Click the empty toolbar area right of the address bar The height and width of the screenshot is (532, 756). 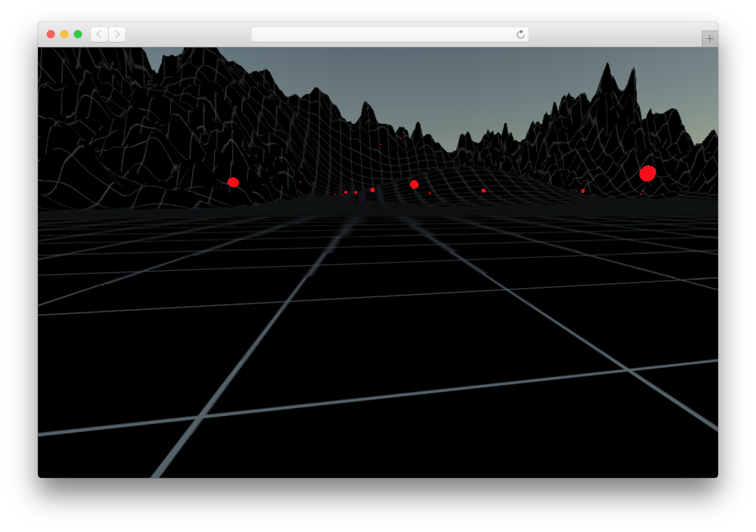(610, 35)
